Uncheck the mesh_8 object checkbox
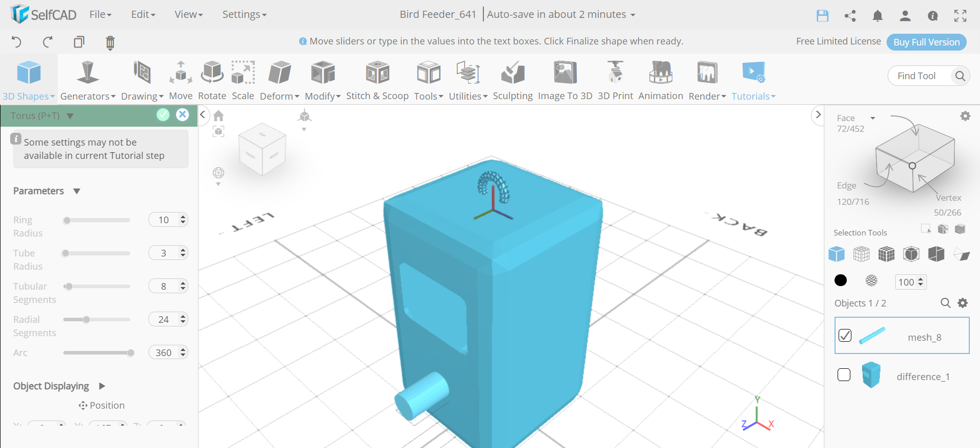This screenshot has width=980, height=448. (845, 335)
